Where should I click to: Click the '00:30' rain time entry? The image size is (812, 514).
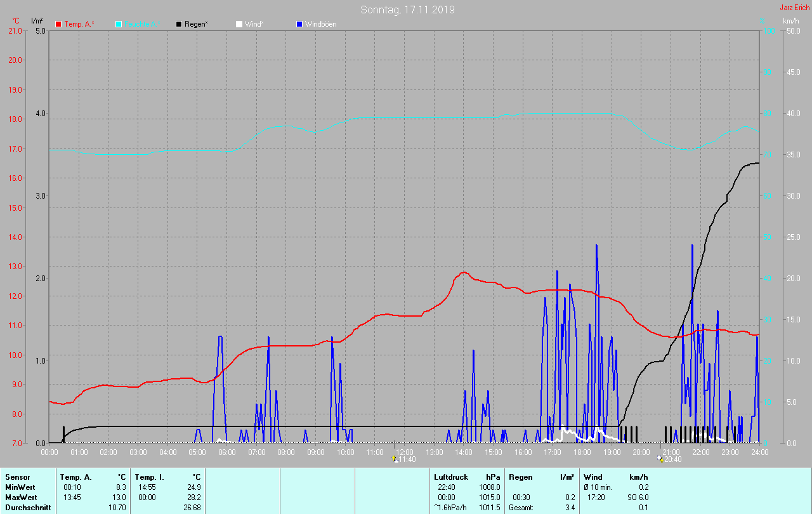pyautogui.click(x=520, y=497)
